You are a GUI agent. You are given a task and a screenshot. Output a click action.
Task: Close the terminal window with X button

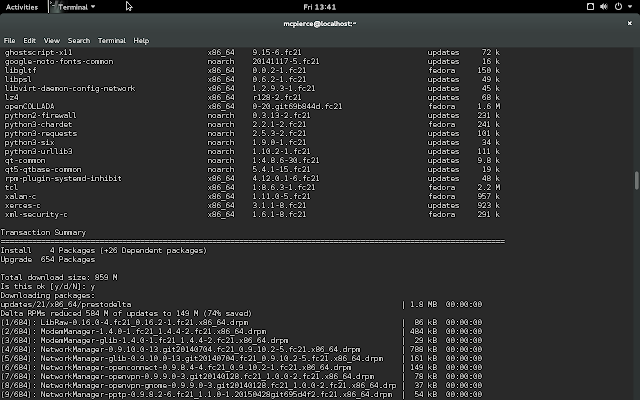(x=629, y=23)
